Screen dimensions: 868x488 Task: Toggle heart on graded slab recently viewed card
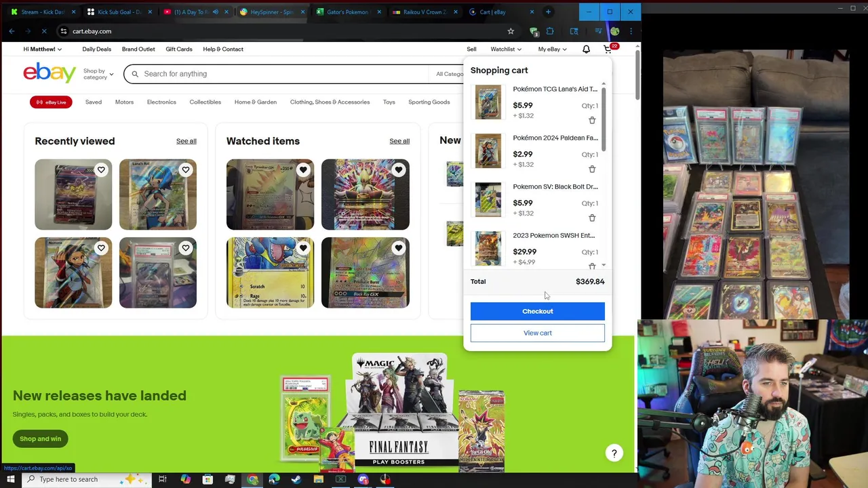[185, 248]
